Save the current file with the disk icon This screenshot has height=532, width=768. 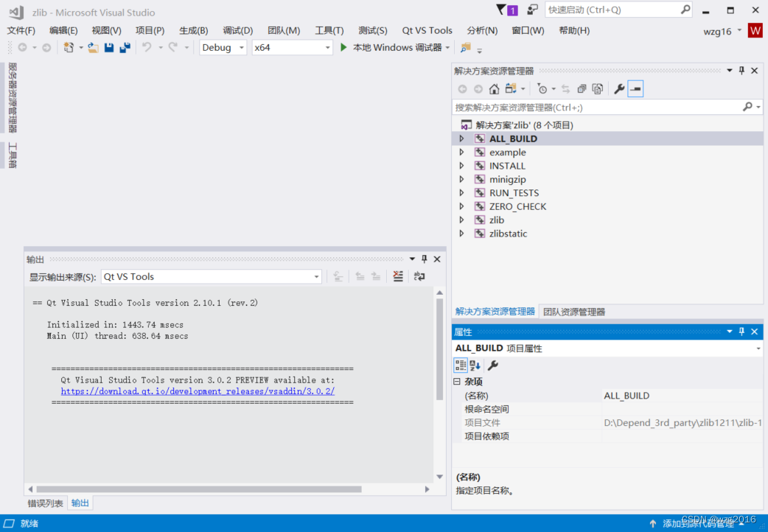(109, 47)
